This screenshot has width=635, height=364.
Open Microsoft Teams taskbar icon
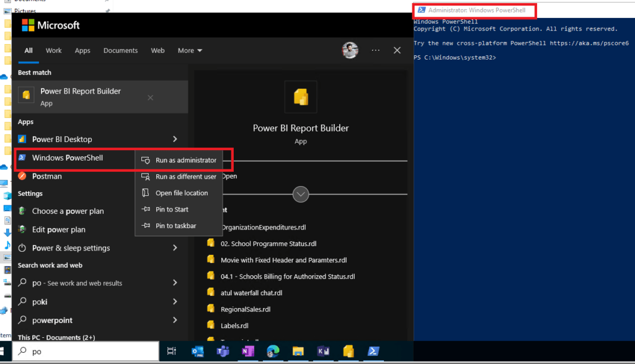pyautogui.click(x=223, y=351)
